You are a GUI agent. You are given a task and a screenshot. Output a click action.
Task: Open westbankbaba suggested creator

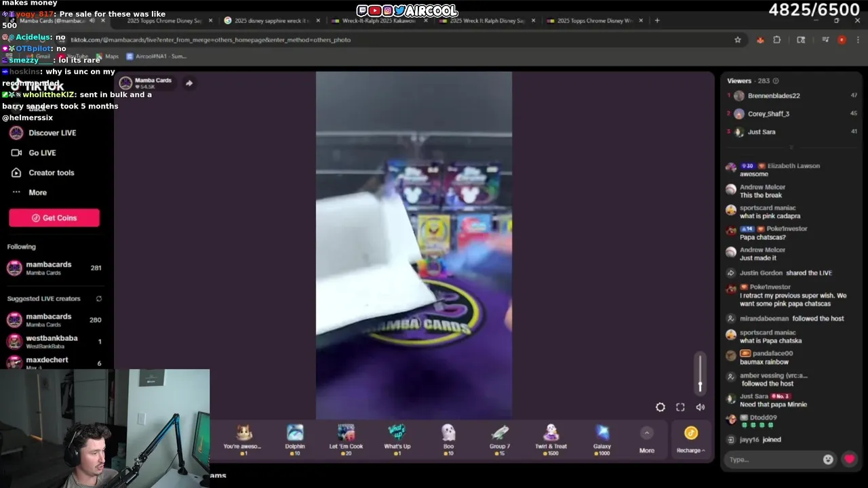click(x=54, y=342)
